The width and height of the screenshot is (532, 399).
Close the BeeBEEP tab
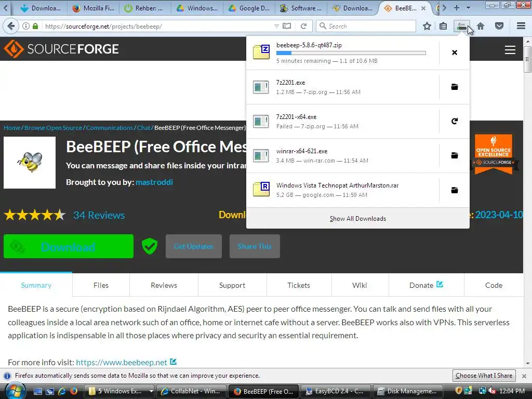423,8
